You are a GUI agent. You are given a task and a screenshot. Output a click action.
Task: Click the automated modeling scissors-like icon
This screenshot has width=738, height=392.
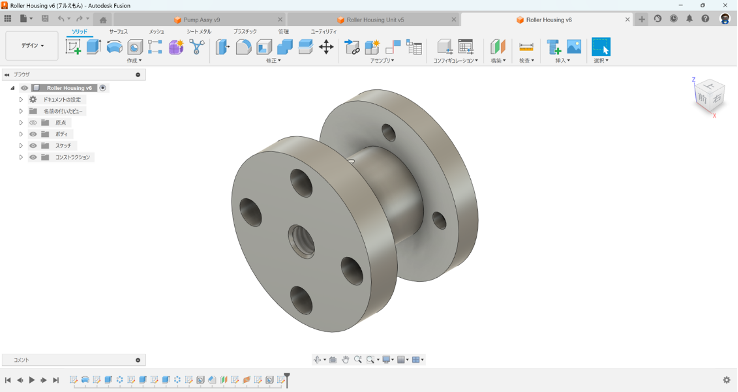tap(197, 47)
